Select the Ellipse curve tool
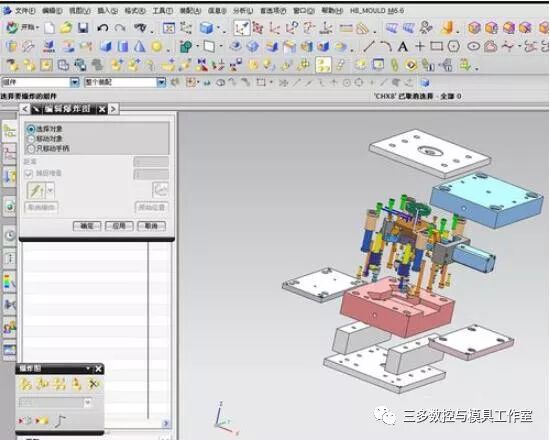 click(x=473, y=46)
